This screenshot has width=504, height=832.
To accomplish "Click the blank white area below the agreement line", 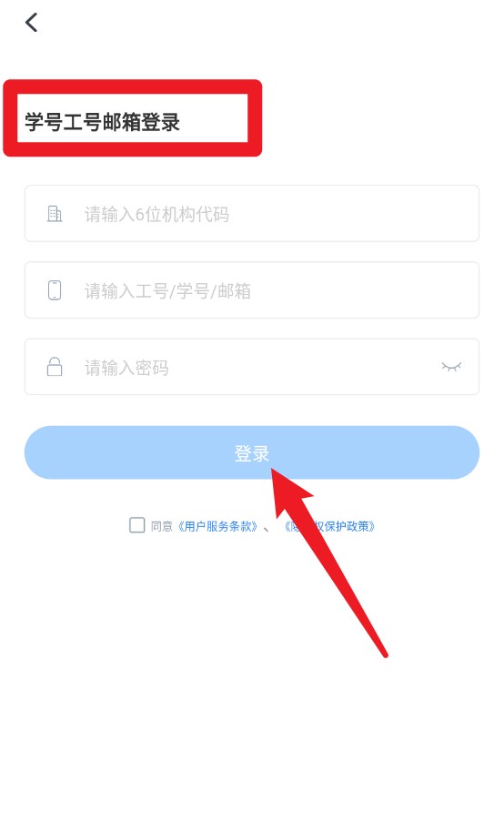I will pos(252,716).
